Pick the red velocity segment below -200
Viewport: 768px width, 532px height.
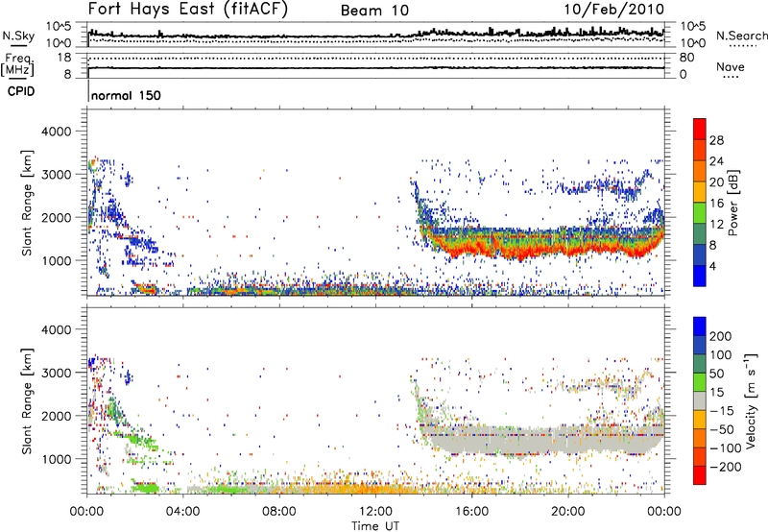pyautogui.click(x=700, y=475)
